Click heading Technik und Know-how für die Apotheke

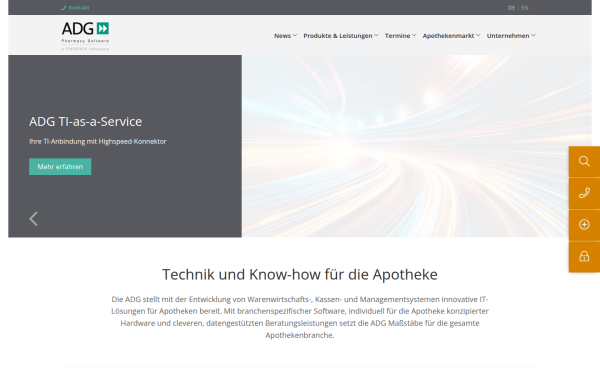[x=300, y=274]
